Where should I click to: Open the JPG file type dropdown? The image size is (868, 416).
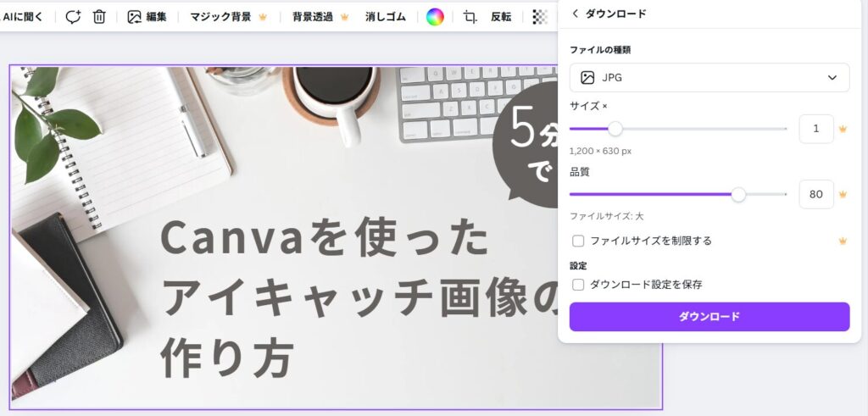[x=709, y=77]
